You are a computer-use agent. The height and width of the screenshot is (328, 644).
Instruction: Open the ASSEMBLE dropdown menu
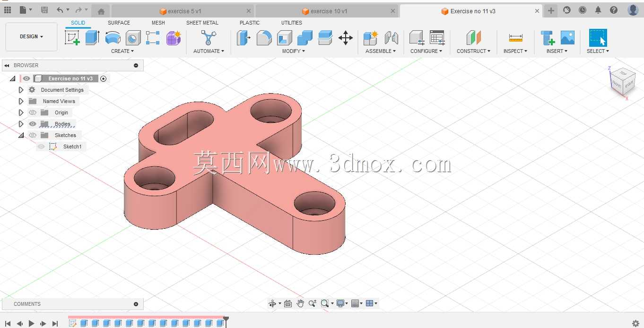click(x=381, y=51)
